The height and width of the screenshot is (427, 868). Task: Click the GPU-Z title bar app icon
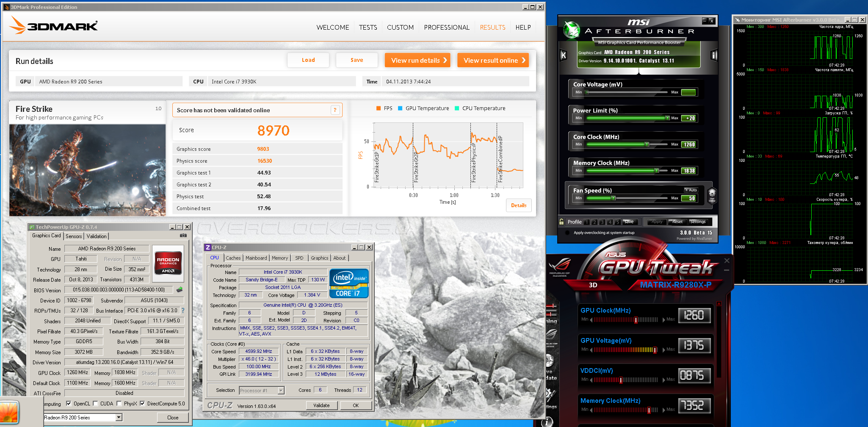[x=32, y=227]
